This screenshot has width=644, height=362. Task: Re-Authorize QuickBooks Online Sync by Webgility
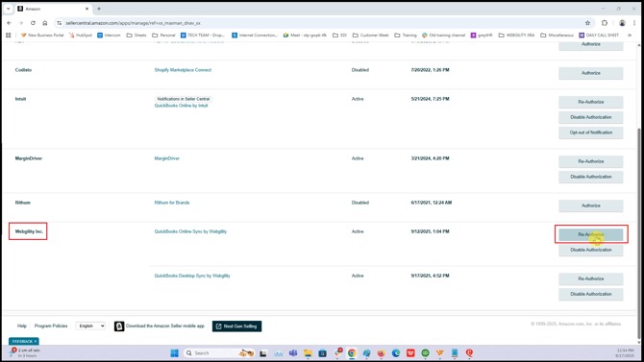(x=590, y=234)
